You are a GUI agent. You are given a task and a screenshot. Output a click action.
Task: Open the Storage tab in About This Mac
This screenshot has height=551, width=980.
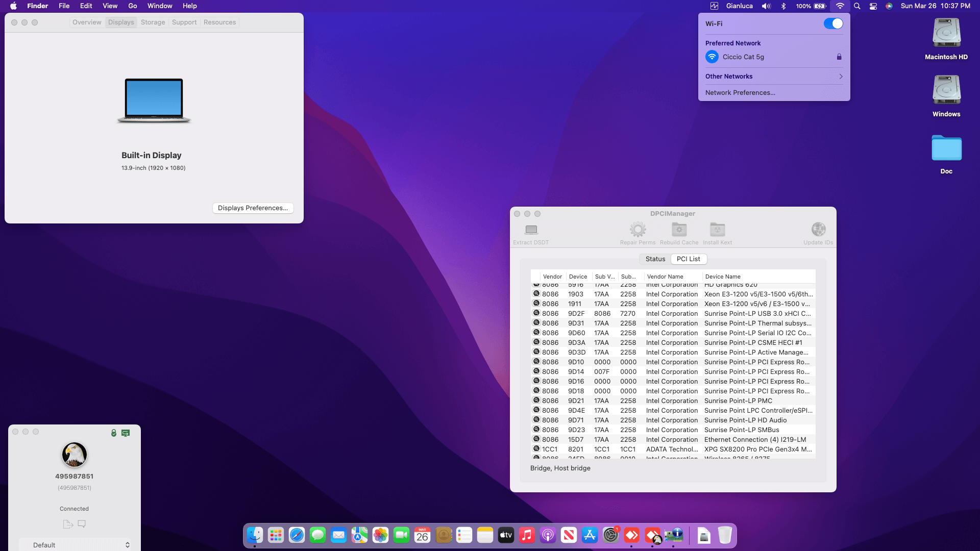coord(153,22)
